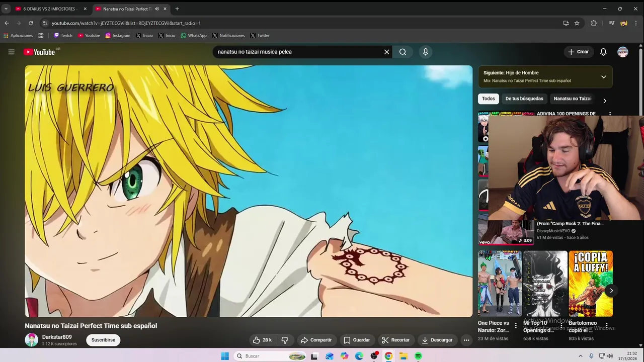Screen dimensions: 644x362
Task: Open options for One Piece vs Naruto short
Action: tap(516, 326)
